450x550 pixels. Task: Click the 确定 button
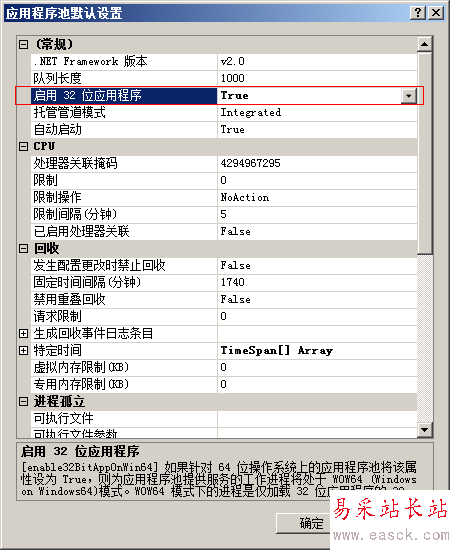[304, 523]
